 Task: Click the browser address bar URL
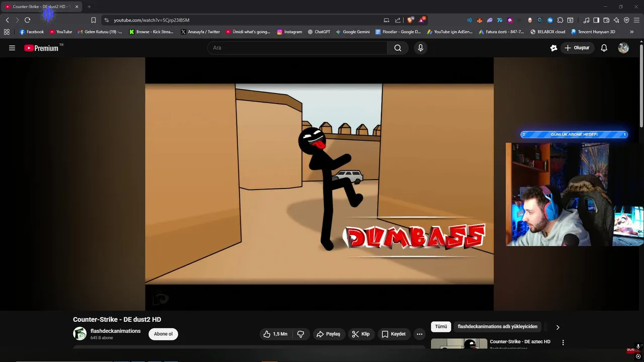[151, 20]
